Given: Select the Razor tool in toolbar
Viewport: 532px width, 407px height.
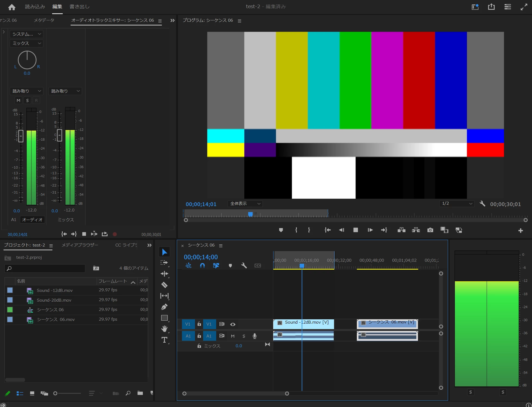Looking at the screenshot, I should [164, 285].
